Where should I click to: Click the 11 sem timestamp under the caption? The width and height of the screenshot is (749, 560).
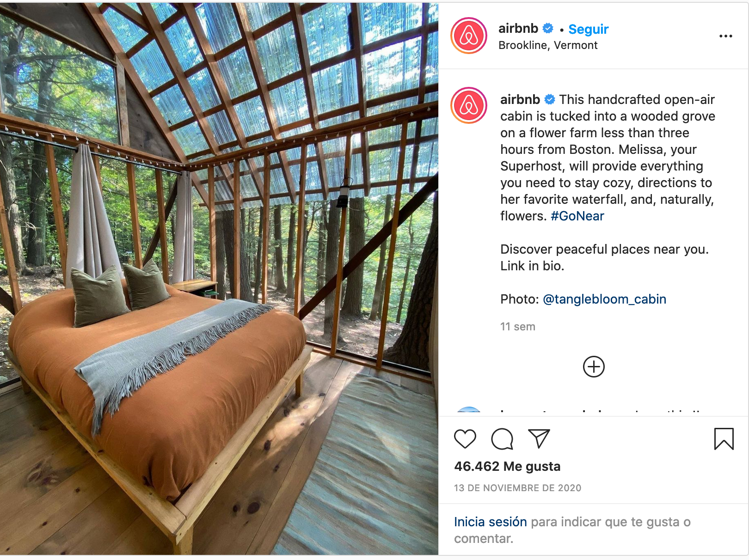(518, 327)
